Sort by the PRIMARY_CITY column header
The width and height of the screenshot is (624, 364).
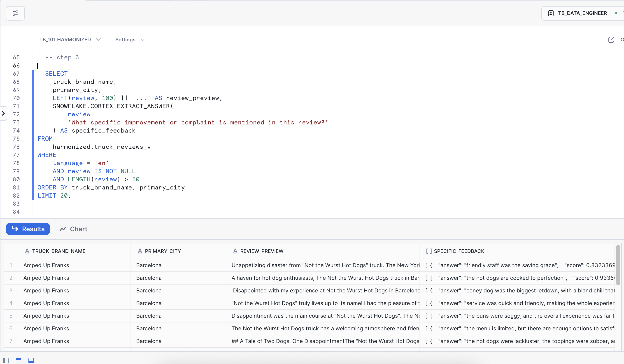[x=163, y=251]
